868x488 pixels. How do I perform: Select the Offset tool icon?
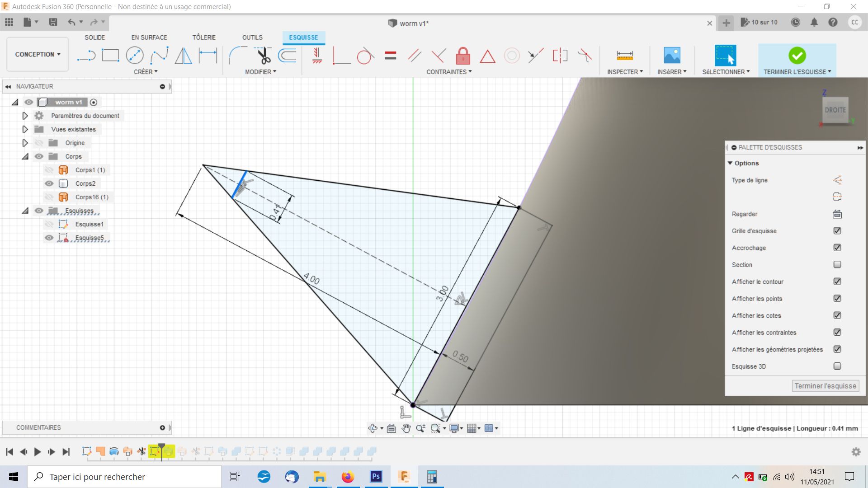tap(288, 56)
